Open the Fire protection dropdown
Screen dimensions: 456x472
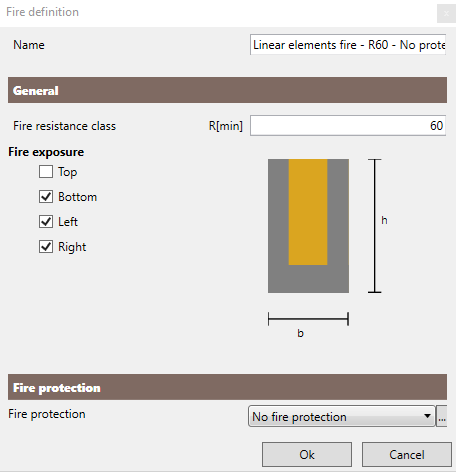[342, 416]
